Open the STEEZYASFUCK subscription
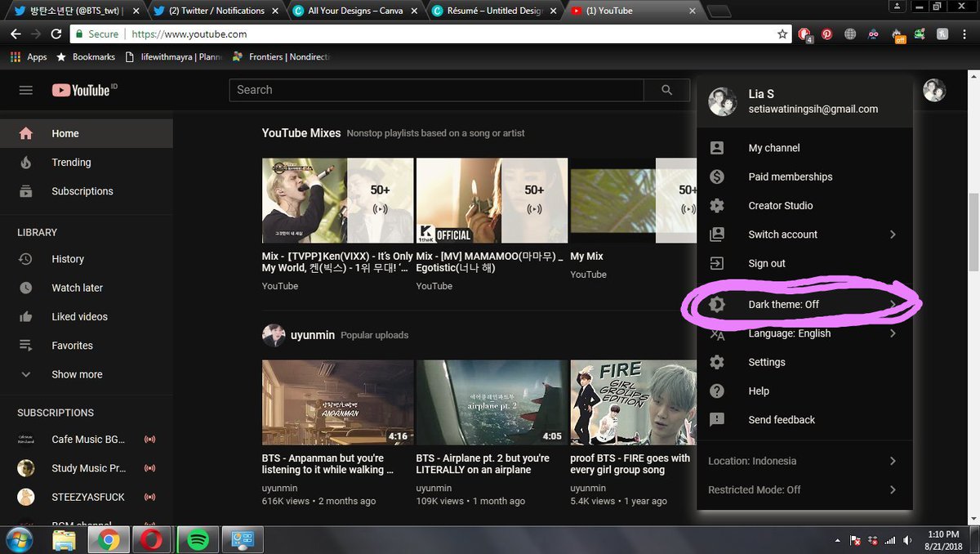The image size is (980, 554). pos(86,497)
